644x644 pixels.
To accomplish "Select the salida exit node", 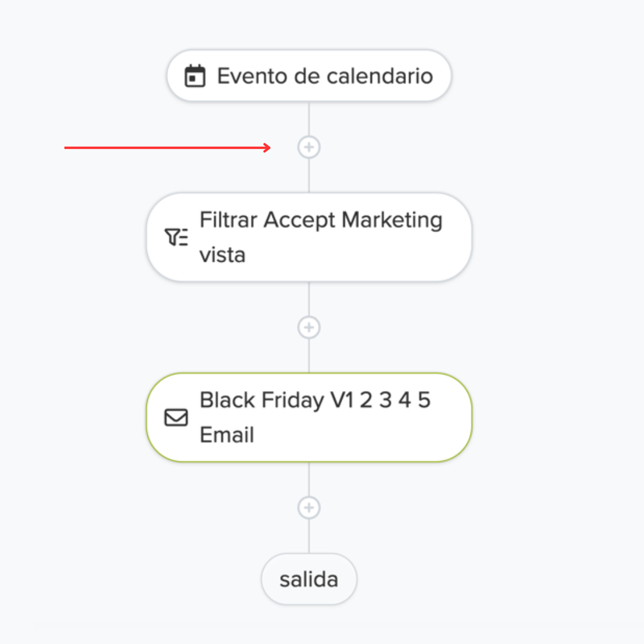I will tap(309, 579).
